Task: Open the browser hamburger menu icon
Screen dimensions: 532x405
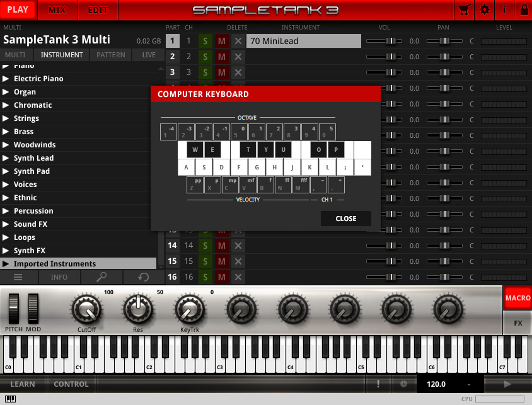Action: click(x=18, y=277)
